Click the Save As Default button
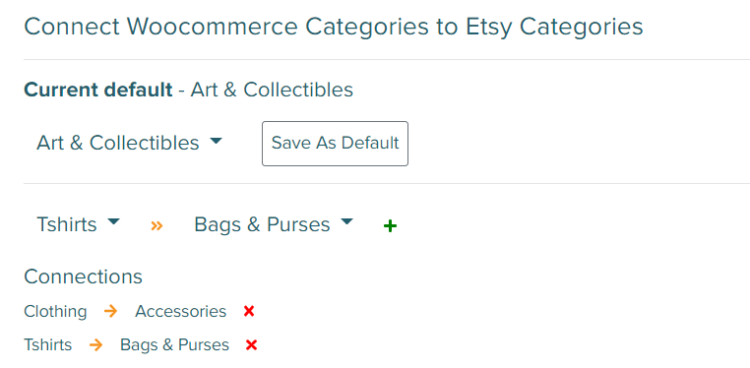The image size is (750, 368). (335, 143)
